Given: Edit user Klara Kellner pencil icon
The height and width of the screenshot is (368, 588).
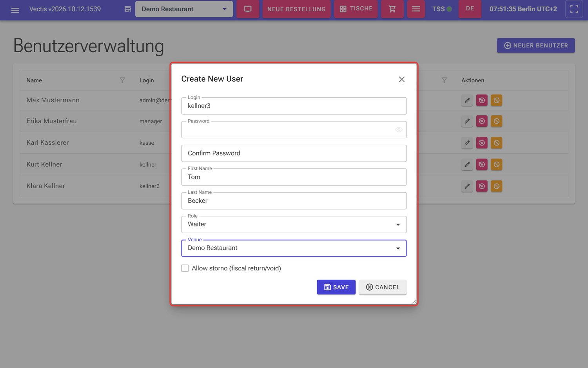Looking at the screenshot, I should (x=467, y=186).
